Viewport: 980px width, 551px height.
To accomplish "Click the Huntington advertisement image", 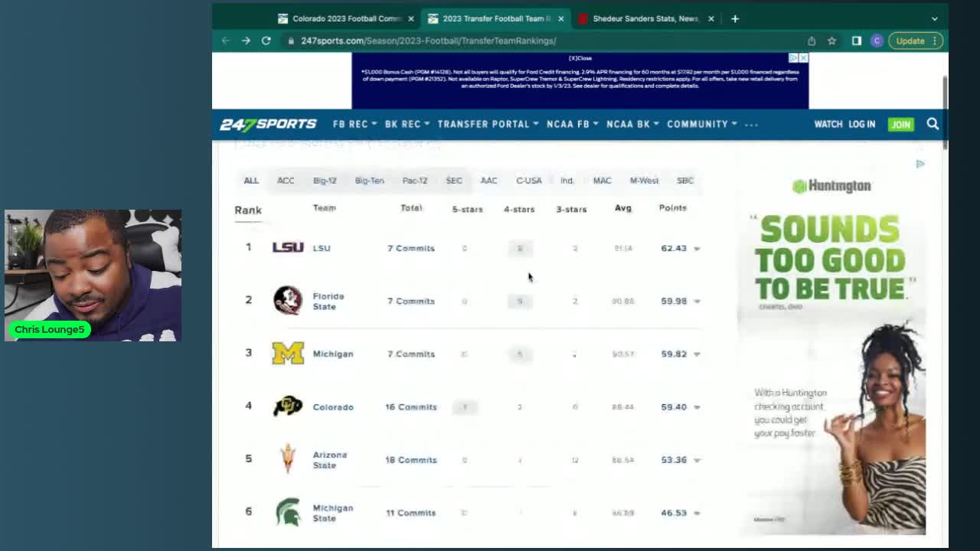I will coord(831,353).
